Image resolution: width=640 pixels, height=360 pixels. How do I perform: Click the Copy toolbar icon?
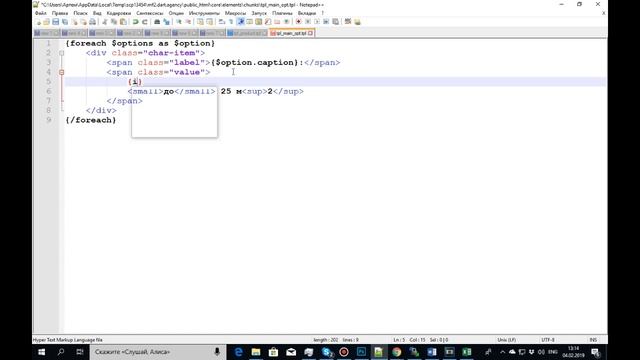pyautogui.click(x=114, y=22)
